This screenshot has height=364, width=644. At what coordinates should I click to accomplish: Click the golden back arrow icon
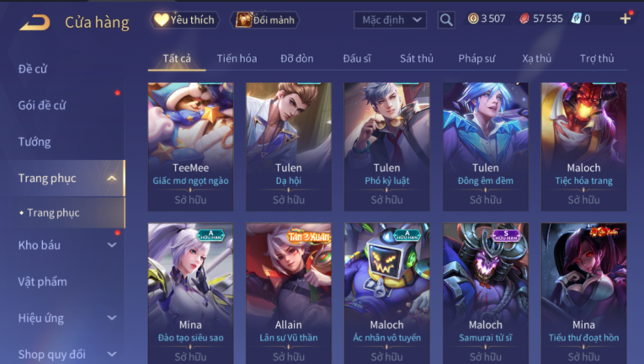[35, 22]
